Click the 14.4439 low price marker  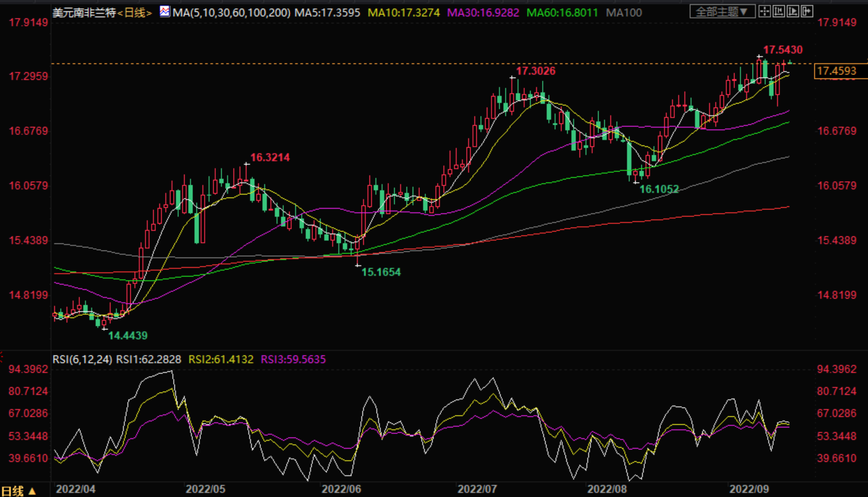click(128, 335)
